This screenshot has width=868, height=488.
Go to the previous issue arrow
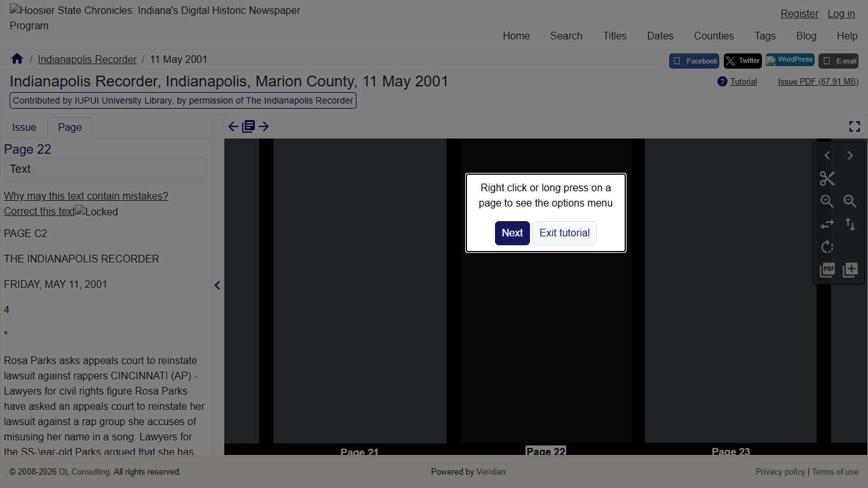tap(233, 126)
